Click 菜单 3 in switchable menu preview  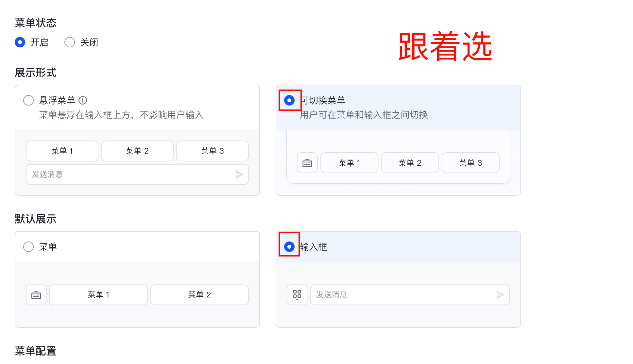pos(470,163)
